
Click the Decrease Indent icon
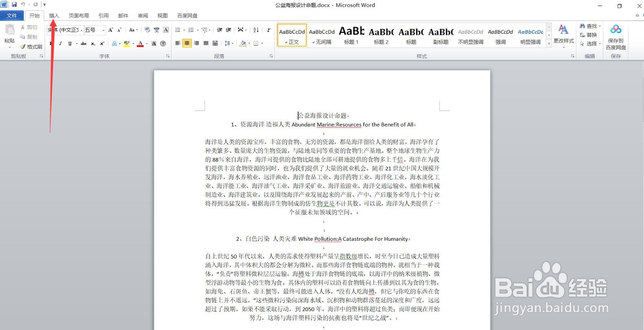[219, 30]
